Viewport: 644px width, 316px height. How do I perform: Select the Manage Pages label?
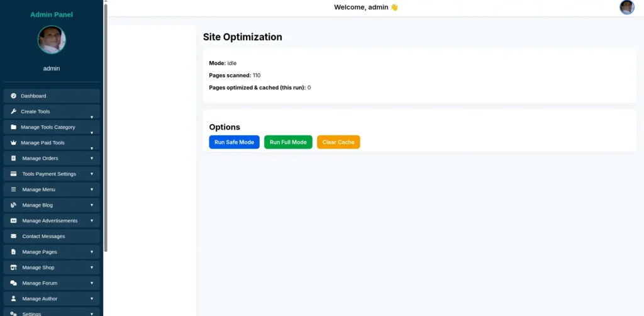pyautogui.click(x=40, y=252)
